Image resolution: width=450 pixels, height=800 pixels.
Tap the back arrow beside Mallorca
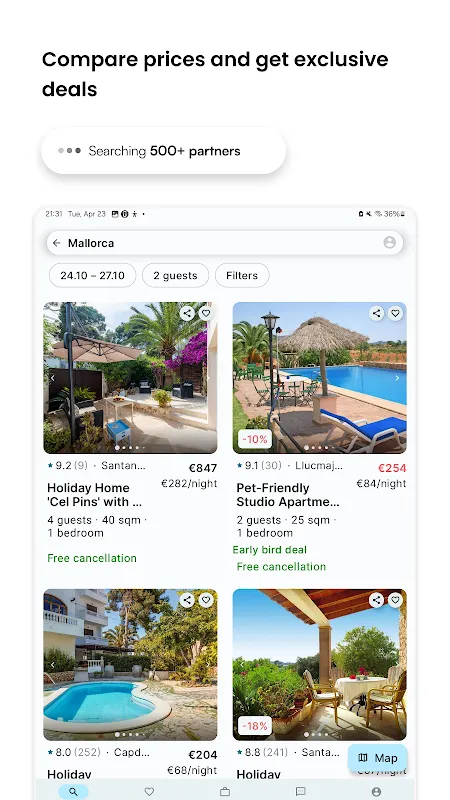57,243
